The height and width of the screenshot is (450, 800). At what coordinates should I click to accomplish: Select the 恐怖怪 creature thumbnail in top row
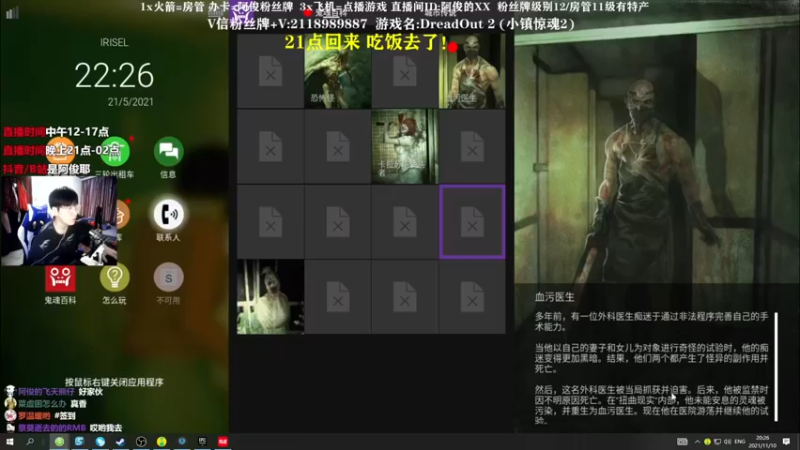click(x=337, y=71)
